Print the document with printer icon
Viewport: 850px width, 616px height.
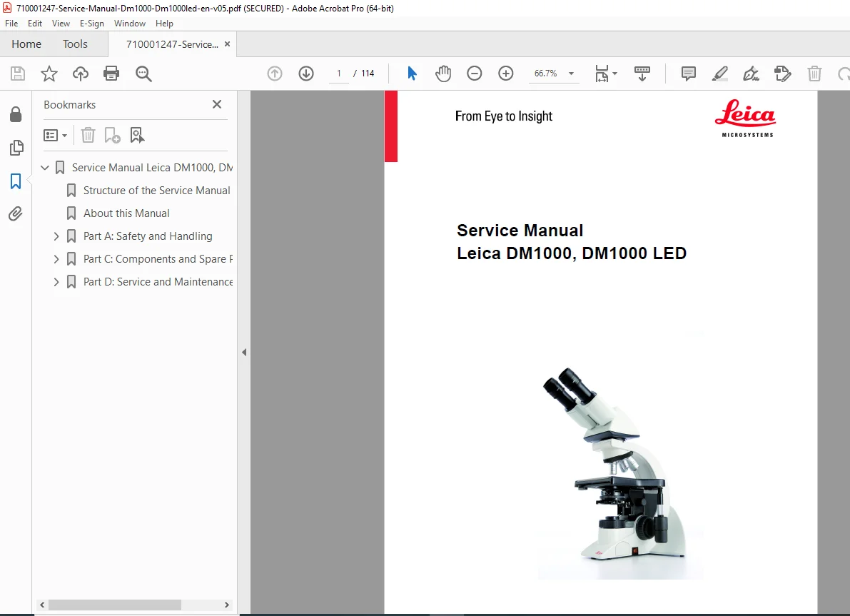tap(111, 74)
